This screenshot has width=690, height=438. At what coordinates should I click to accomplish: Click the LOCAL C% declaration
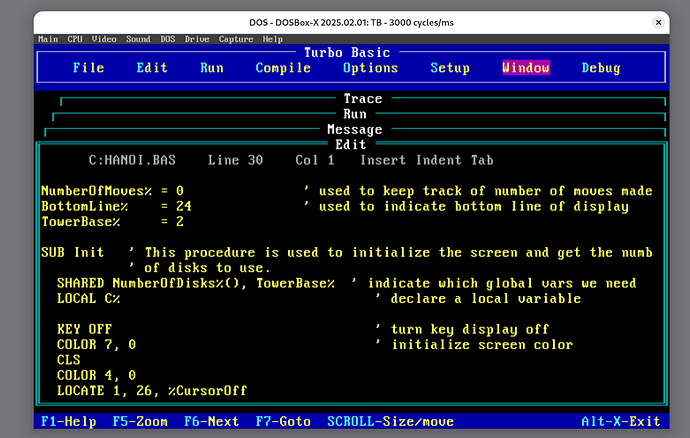[x=88, y=299]
